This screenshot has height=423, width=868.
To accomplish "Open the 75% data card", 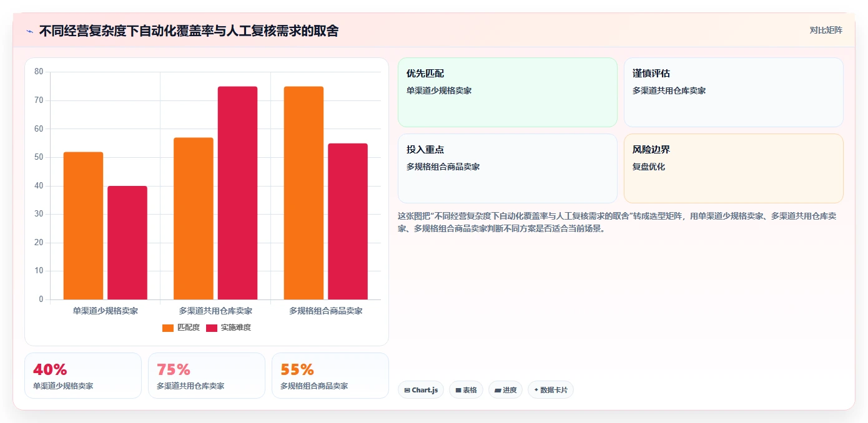I will pos(207,376).
